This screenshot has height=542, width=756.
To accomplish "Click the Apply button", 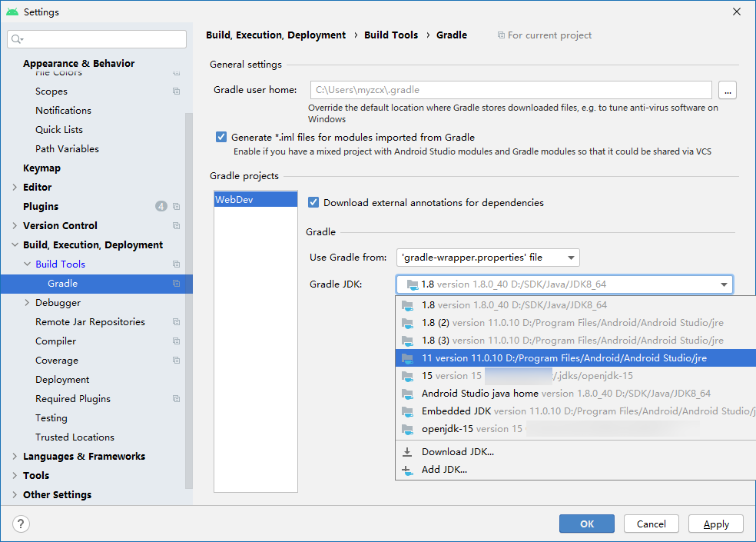I will (x=716, y=524).
